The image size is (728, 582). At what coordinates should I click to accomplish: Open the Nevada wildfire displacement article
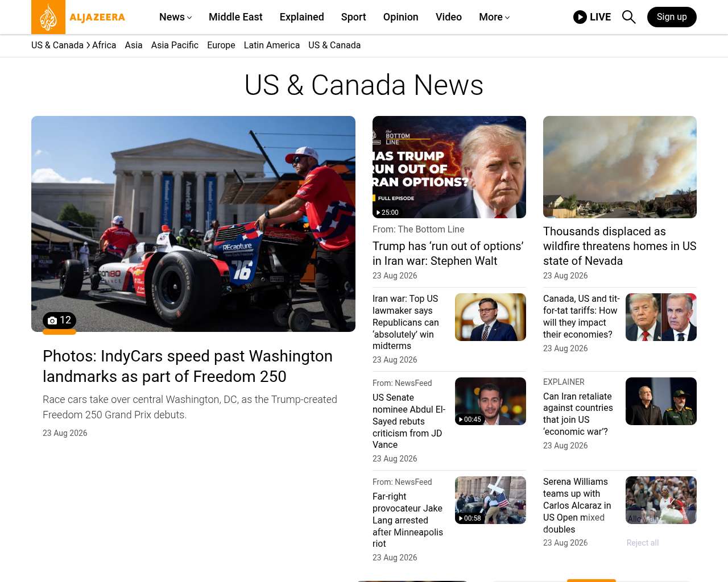(x=620, y=246)
